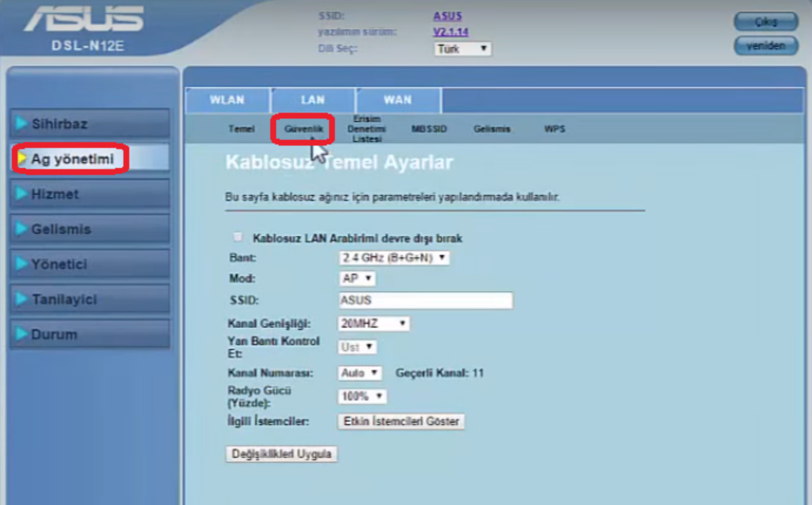The image size is (812, 505).
Task: Click the Değişiklikleri Uygula button
Action: (281, 454)
